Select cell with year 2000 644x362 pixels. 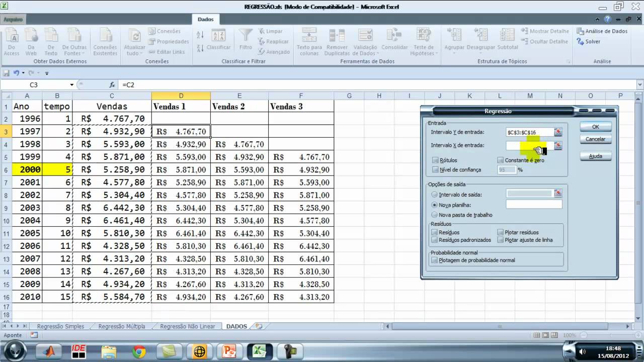pyautogui.click(x=27, y=170)
